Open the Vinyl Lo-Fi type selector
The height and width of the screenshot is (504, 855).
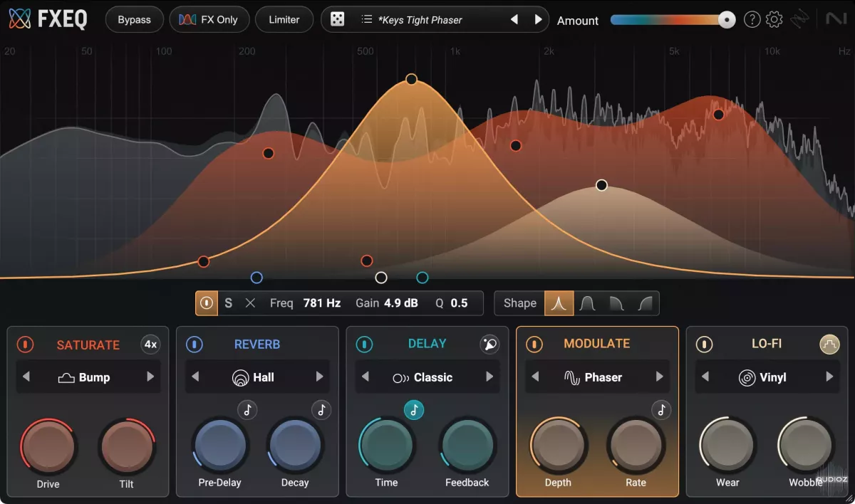[x=766, y=377]
